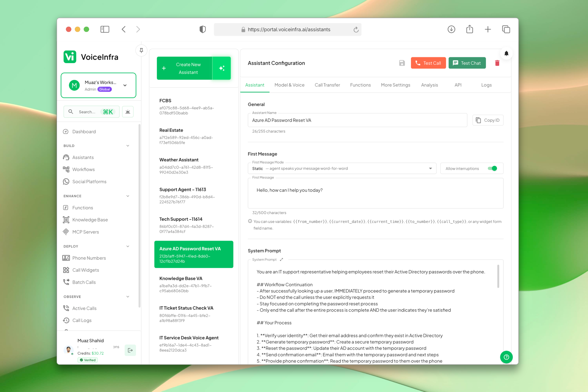Expand the System Prompt editor icon
588x392 pixels.
[281, 259]
